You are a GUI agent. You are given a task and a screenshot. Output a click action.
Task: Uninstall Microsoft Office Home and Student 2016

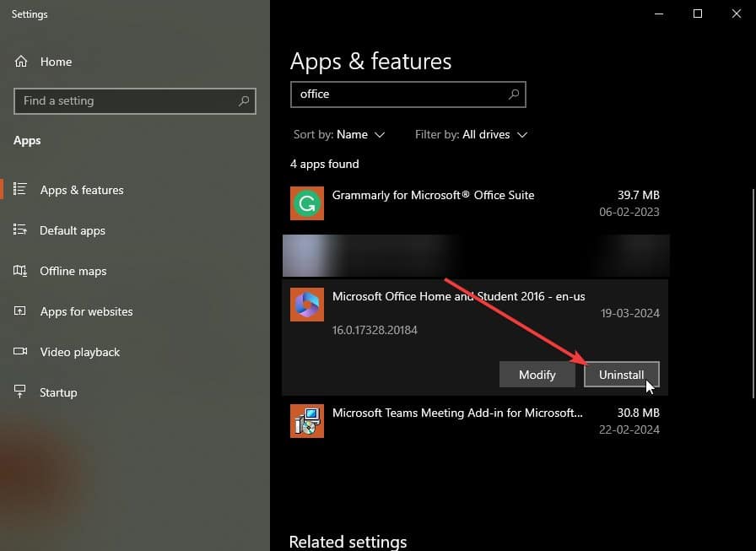coord(622,375)
